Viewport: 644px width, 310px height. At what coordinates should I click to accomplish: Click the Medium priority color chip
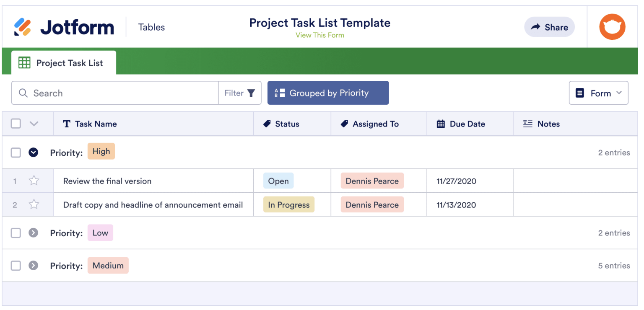coord(108,265)
